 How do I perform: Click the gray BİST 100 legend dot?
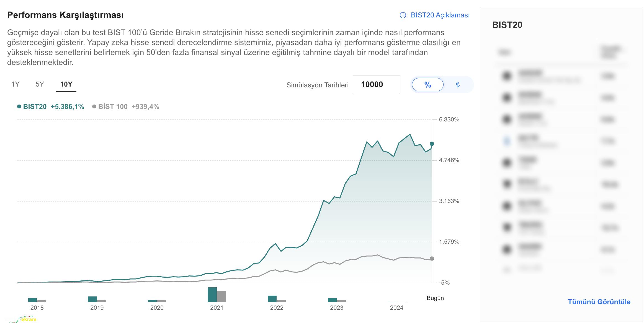[x=94, y=106]
